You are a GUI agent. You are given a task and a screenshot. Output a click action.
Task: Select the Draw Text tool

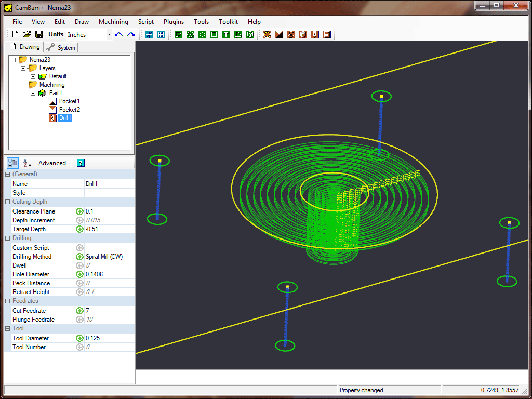(226, 34)
